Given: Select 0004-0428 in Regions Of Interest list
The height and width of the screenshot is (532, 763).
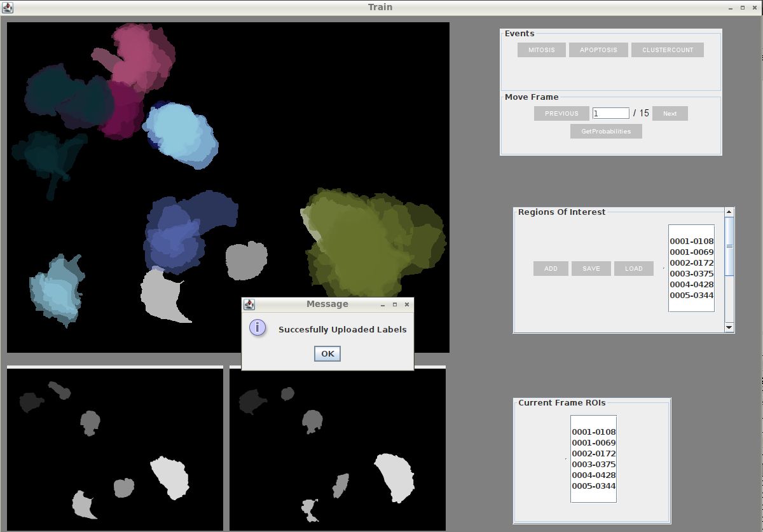Looking at the screenshot, I should [692, 285].
